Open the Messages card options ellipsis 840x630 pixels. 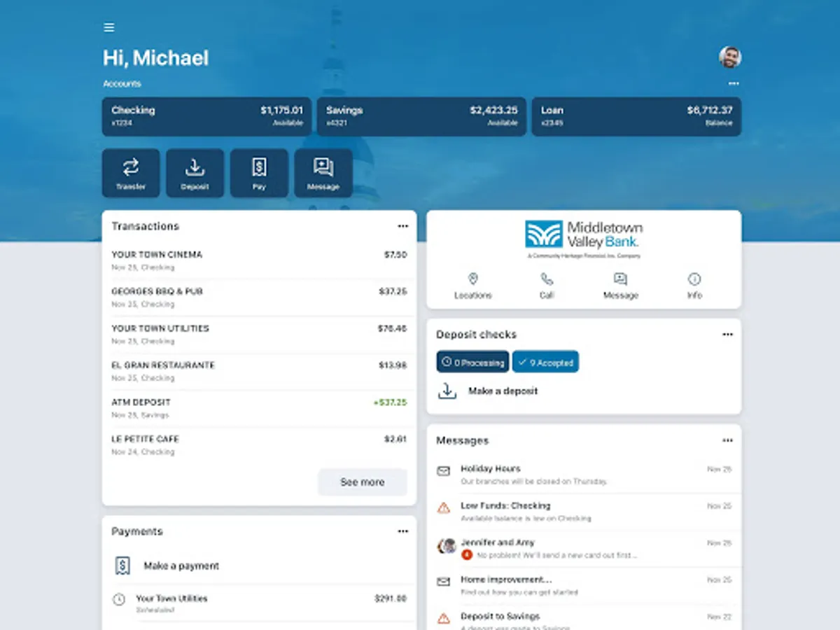tap(727, 440)
